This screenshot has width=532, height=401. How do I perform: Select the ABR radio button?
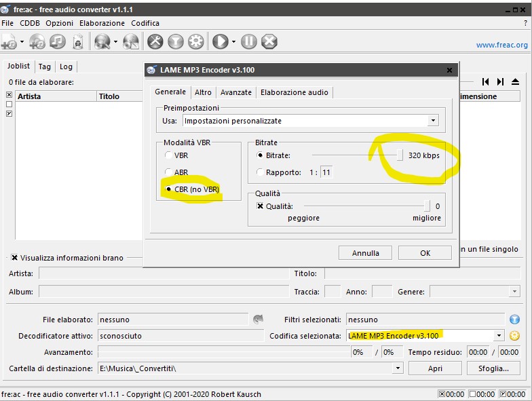[168, 172]
